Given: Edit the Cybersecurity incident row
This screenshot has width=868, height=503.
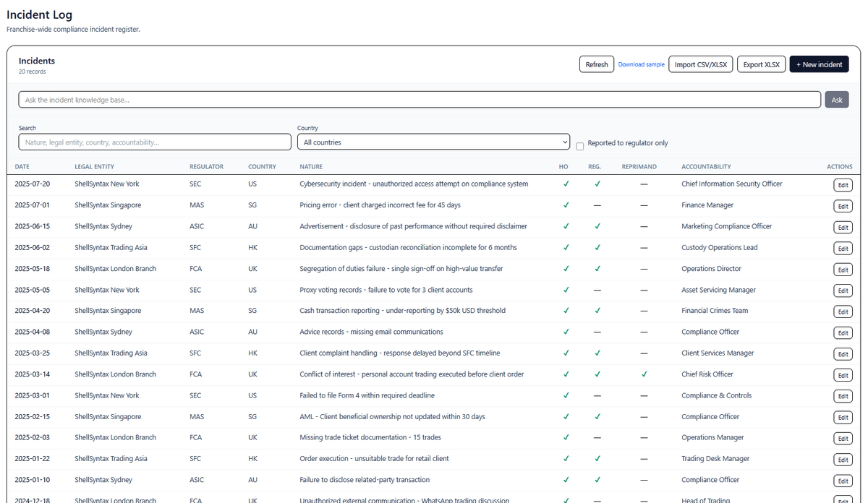Looking at the screenshot, I should (843, 185).
